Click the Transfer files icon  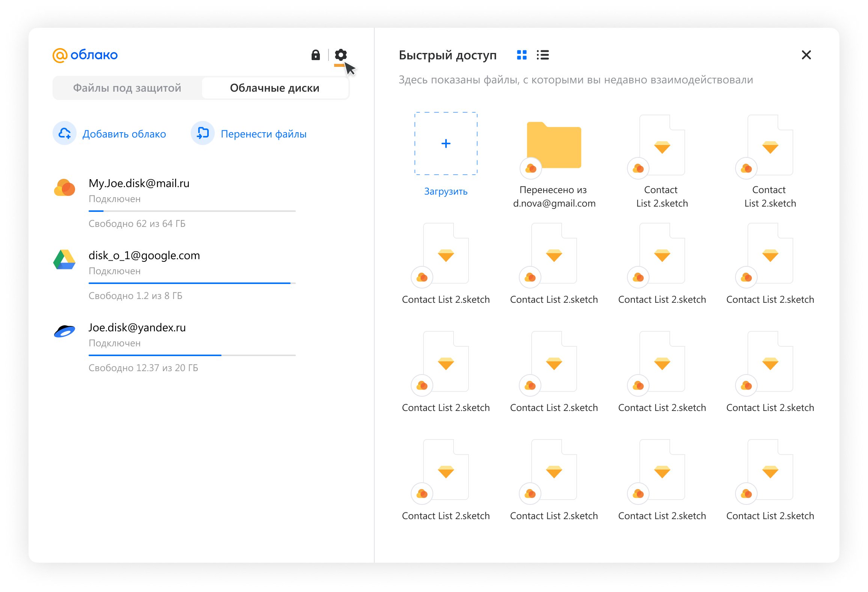[203, 133]
